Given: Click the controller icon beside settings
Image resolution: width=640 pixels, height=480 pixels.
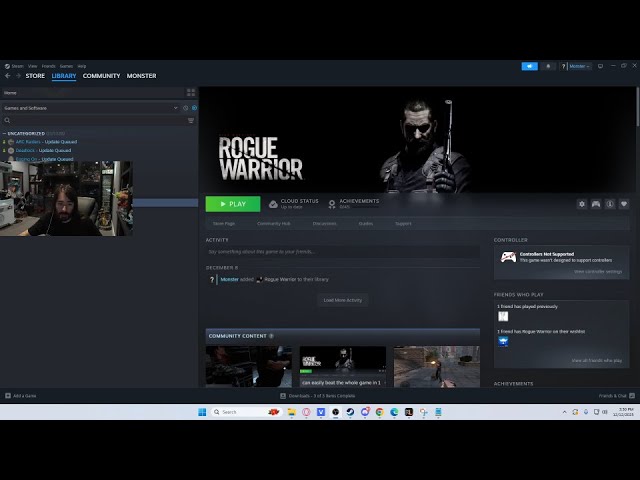Looking at the screenshot, I should tap(596, 204).
